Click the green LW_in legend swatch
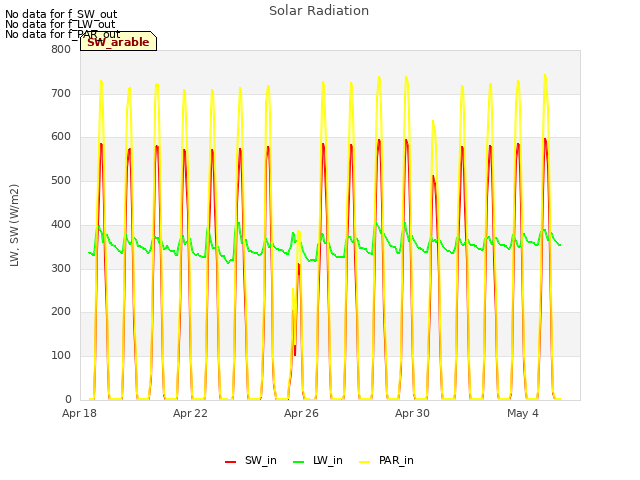This screenshot has width=640, height=480. point(299,462)
